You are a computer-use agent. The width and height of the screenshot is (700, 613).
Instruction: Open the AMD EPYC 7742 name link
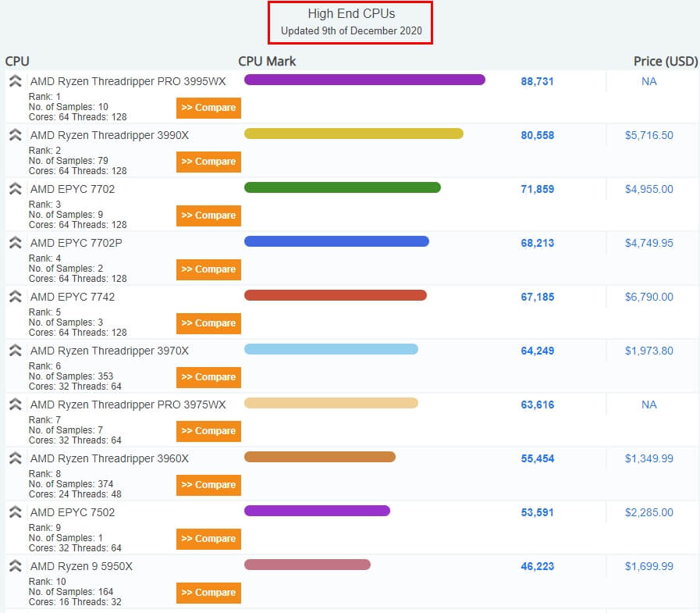[x=73, y=297]
